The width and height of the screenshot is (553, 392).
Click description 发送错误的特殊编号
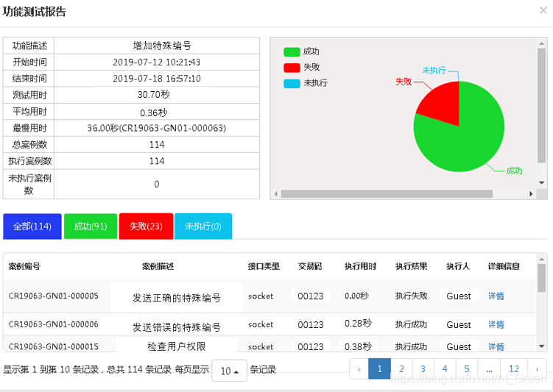[x=176, y=327]
